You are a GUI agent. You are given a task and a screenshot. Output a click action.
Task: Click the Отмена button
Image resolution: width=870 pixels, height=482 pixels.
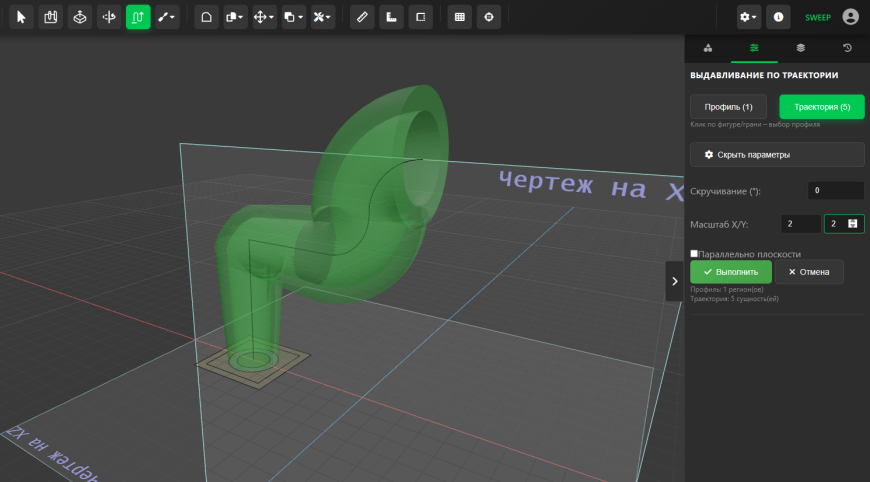pos(809,272)
